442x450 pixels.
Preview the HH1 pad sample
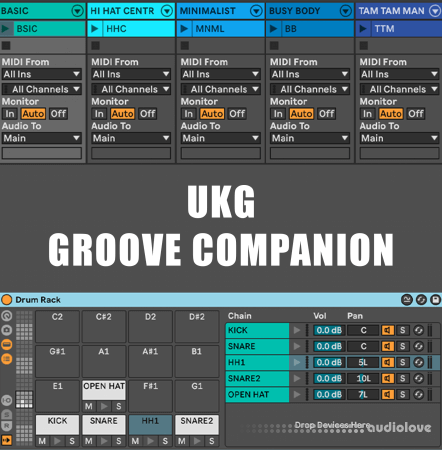[151, 441]
